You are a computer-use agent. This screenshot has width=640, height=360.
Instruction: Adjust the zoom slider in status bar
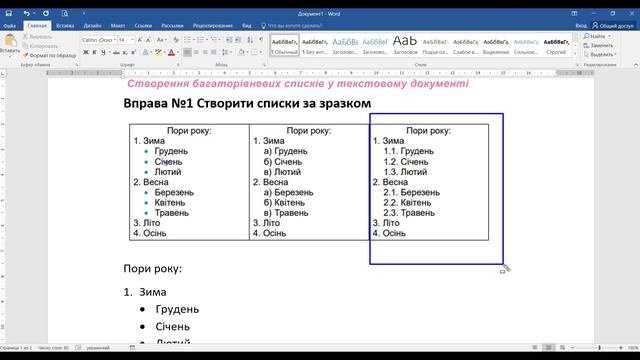coord(599,348)
